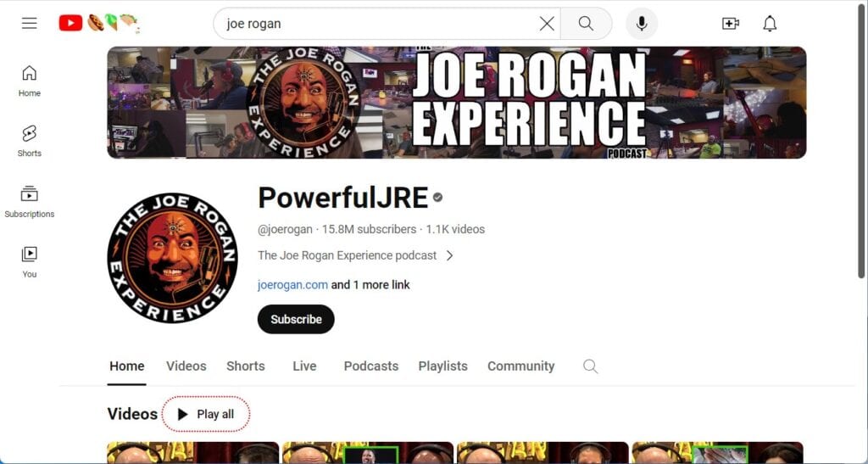Click the @joerogan handle text
Image resolution: width=868 pixels, height=464 pixels.
point(285,229)
